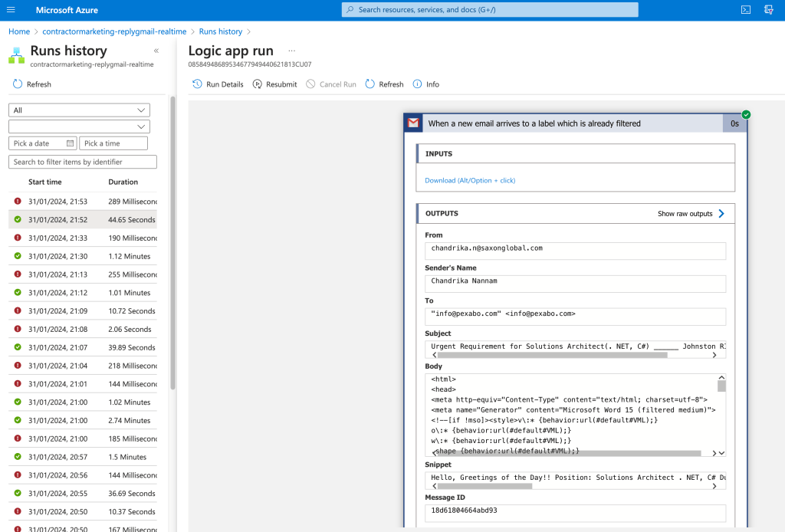This screenshot has width=785, height=532.
Task: Open Directories and subscriptions filter icon
Action: 769,10
